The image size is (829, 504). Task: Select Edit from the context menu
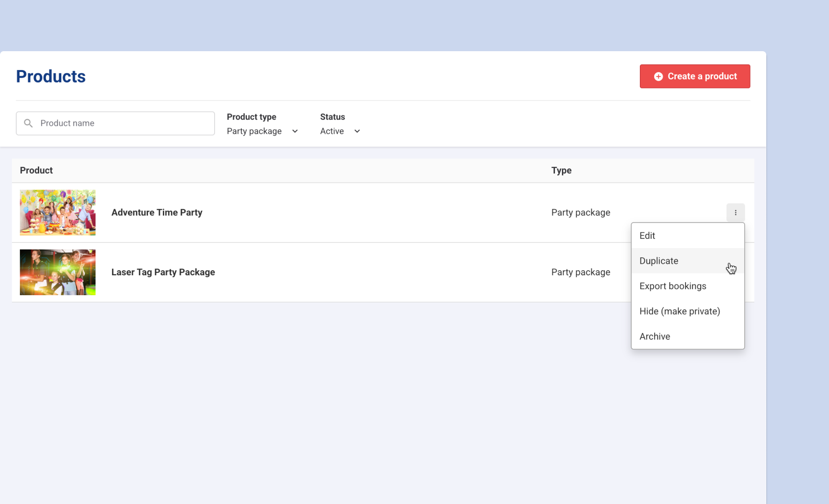(647, 236)
